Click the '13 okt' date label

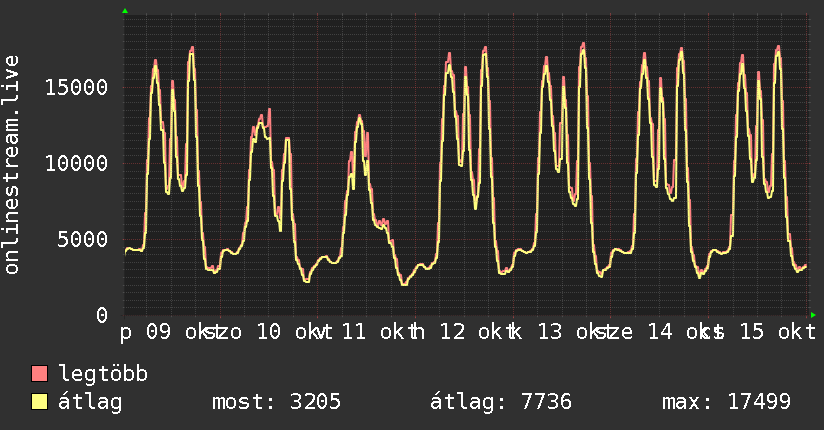(569, 332)
